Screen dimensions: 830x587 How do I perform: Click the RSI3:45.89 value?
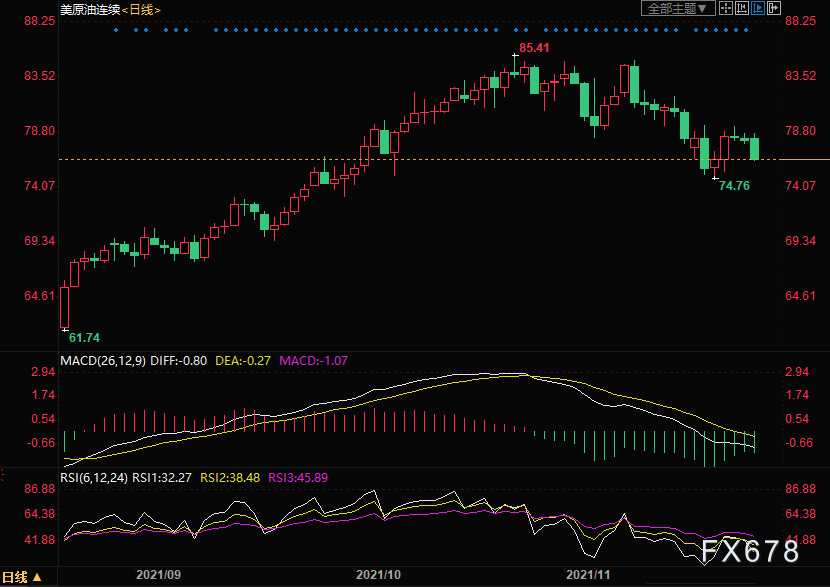298,478
